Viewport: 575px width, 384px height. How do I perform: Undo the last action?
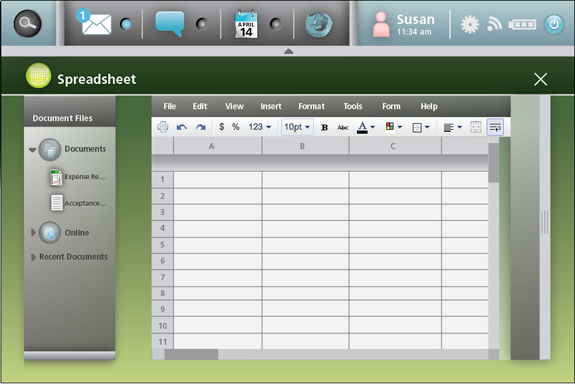[182, 127]
